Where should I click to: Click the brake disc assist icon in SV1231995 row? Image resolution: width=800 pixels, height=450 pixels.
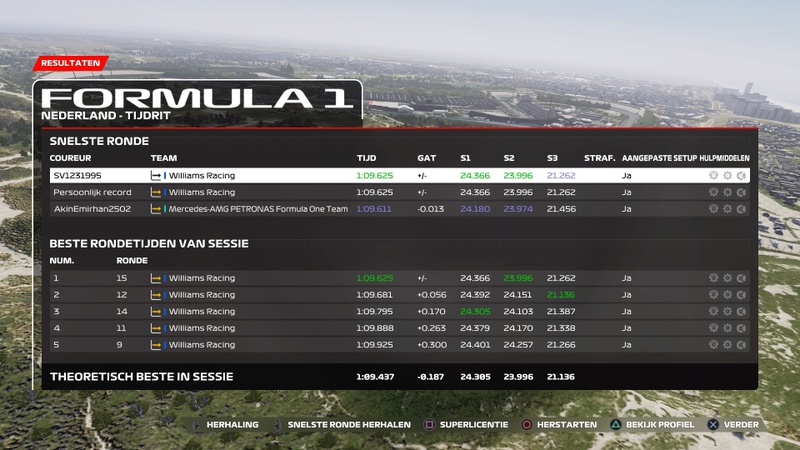pos(741,176)
